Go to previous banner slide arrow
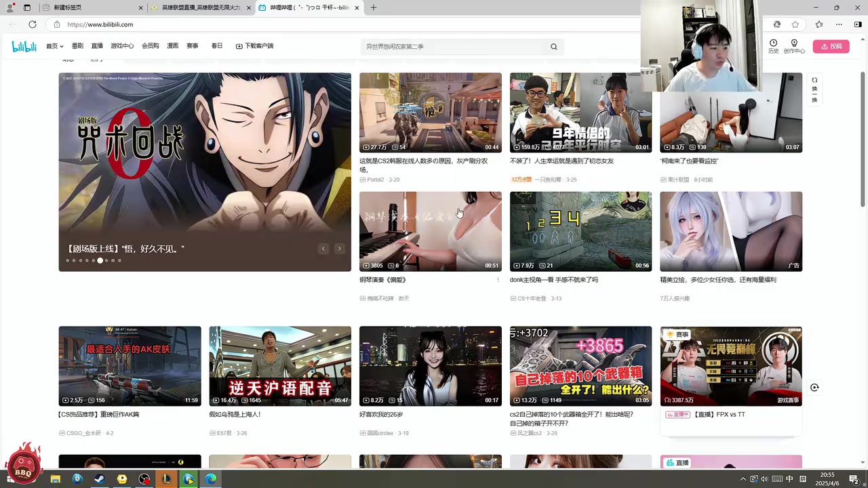 (323, 249)
